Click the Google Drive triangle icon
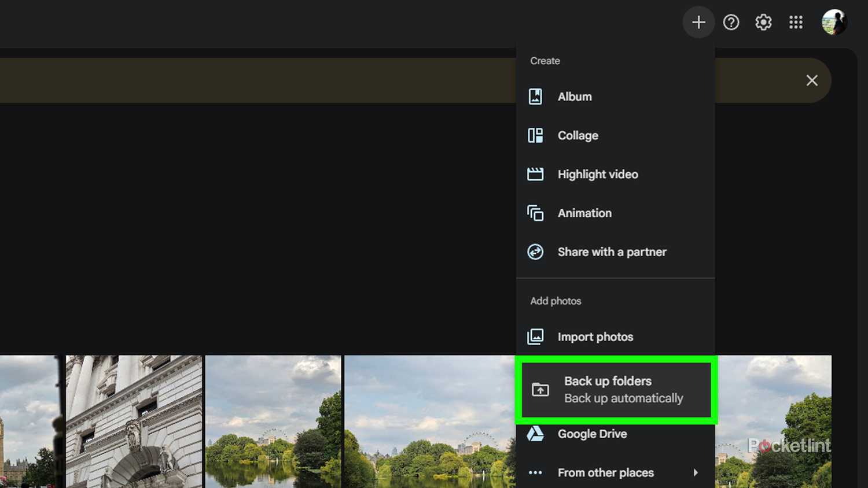868x488 pixels. (535, 434)
